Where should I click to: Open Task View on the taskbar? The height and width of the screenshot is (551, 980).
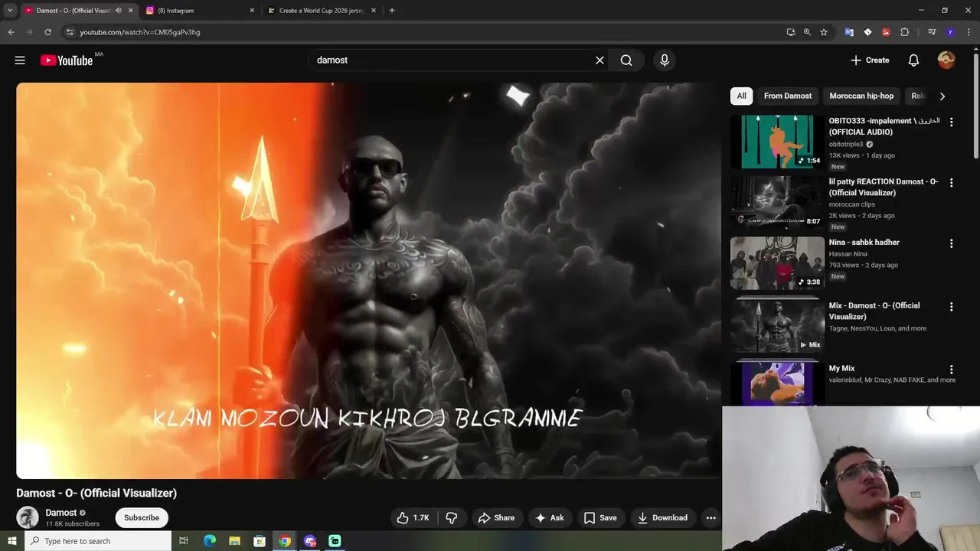(184, 541)
